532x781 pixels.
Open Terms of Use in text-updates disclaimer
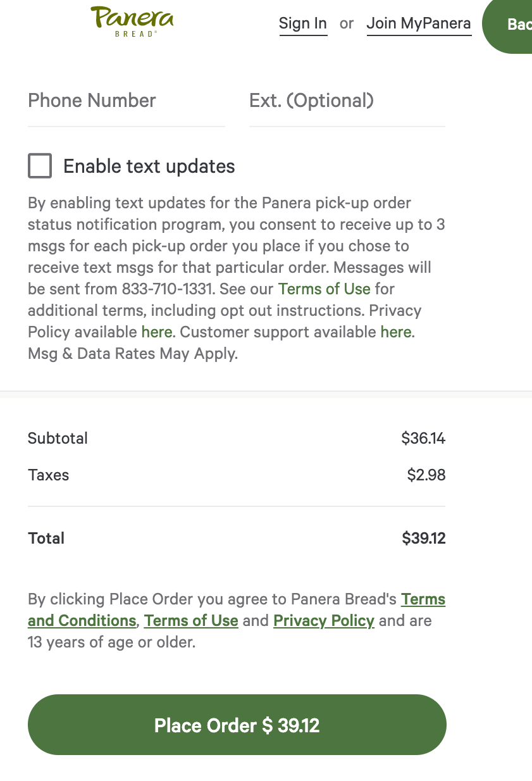click(x=324, y=289)
